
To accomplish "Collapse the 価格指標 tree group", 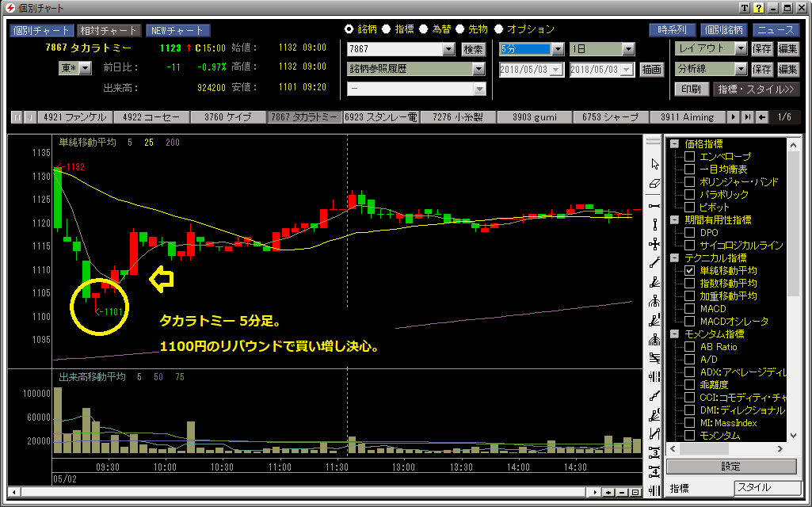I will (x=674, y=144).
